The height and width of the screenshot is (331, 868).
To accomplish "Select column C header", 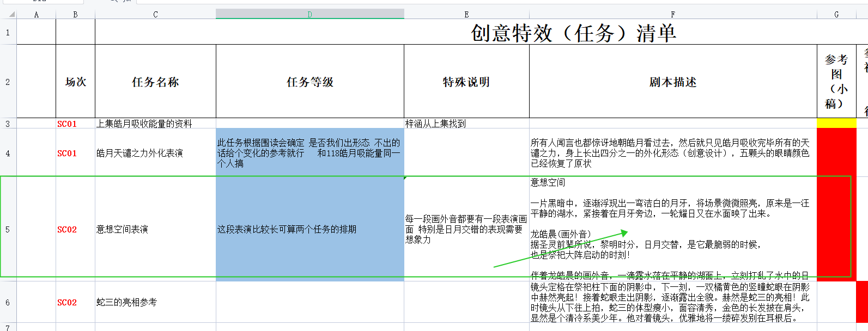I will [x=155, y=14].
